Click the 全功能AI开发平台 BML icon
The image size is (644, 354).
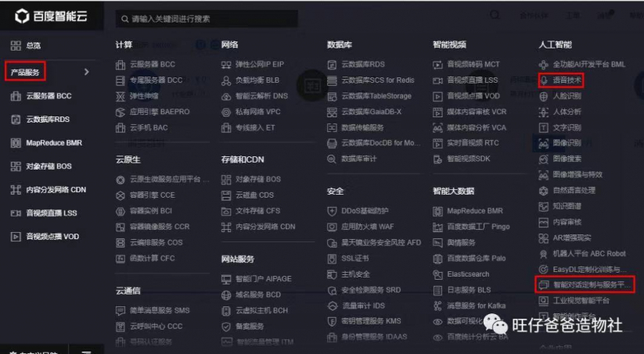click(x=543, y=64)
